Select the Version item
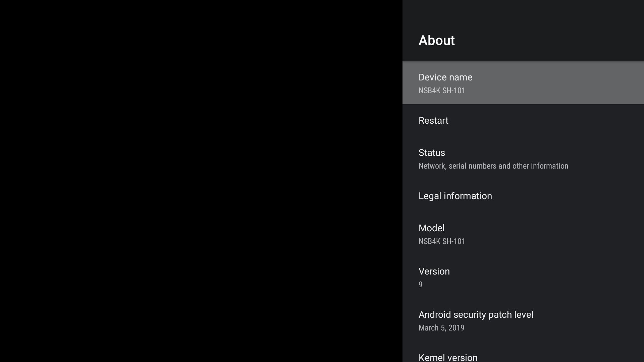 click(x=434, y=271)
